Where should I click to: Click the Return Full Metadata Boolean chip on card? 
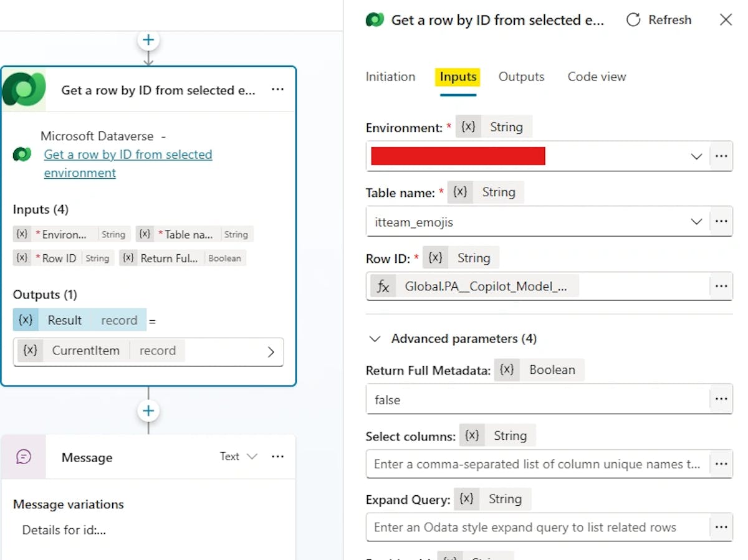(183, 258)
